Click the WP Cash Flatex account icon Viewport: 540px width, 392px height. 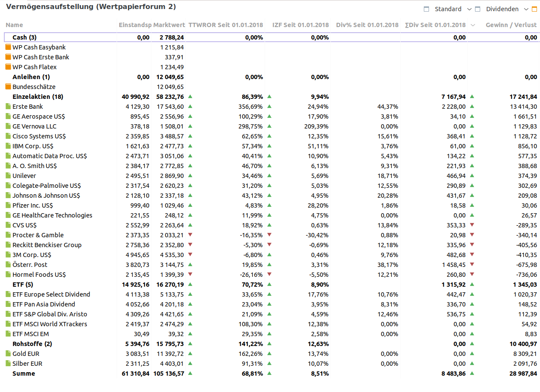coord(8,67)
